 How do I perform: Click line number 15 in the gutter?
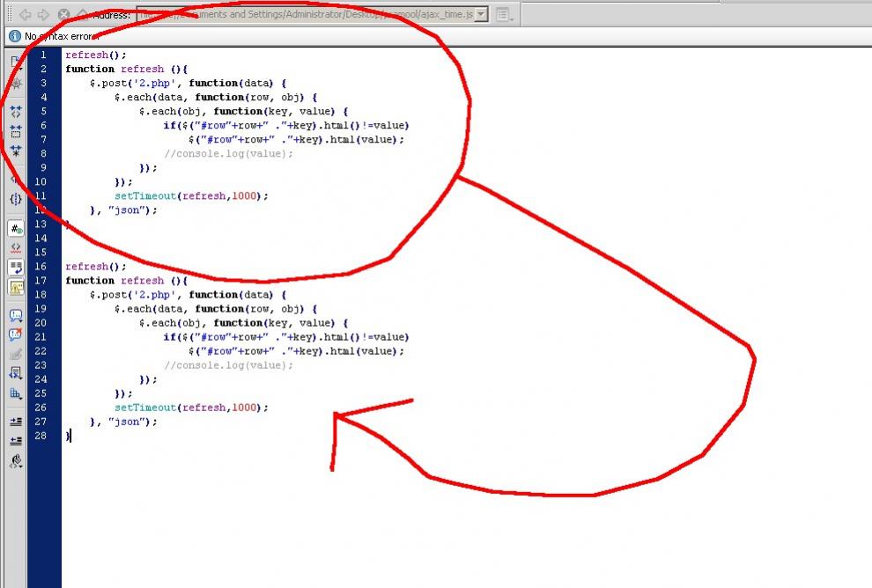click(41, 253)
